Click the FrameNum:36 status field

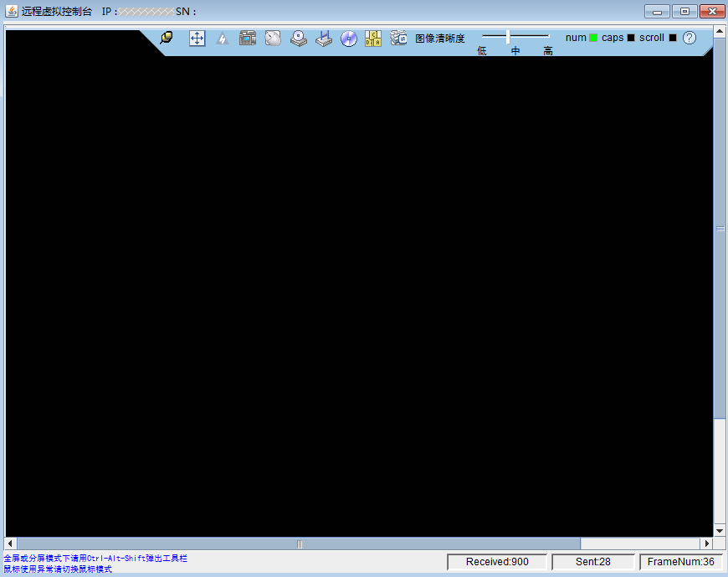coord(680,562)
